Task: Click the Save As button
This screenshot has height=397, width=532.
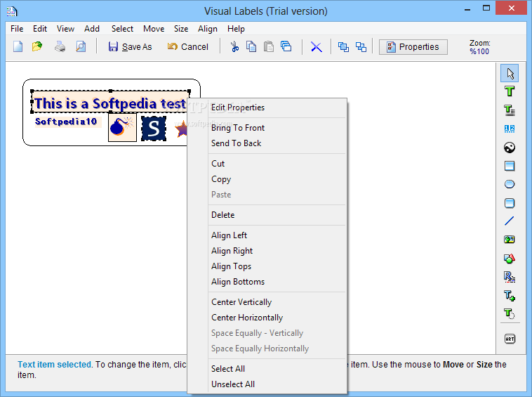Action: (x=130, y=47)
